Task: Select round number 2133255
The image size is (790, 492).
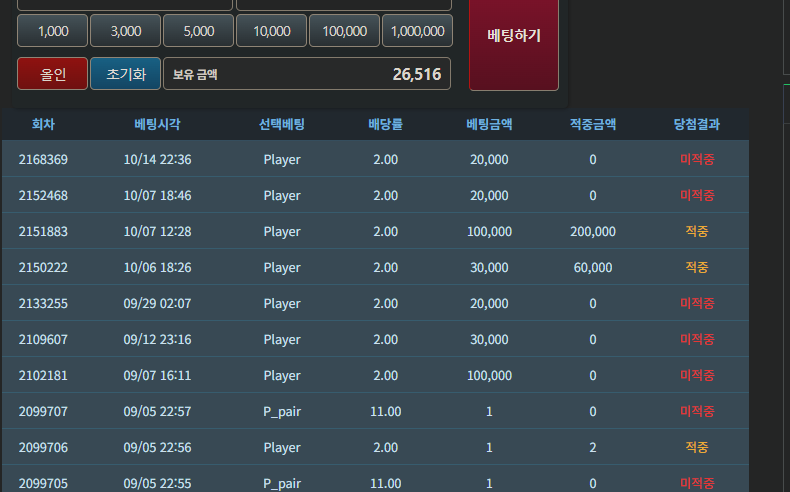Action: [x=43, y=304]
